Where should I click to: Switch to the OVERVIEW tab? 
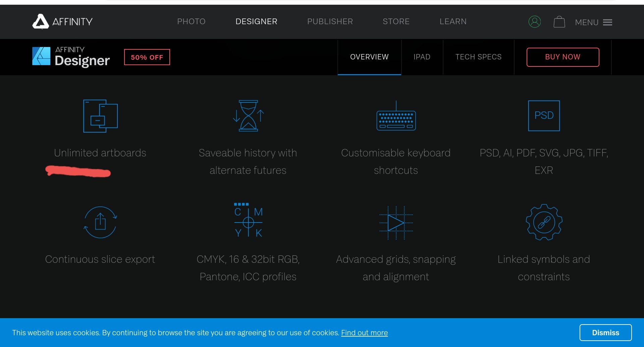coord(369,57)
